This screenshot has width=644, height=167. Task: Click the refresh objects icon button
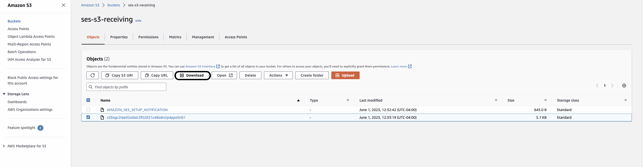click(x=93, y=75)
